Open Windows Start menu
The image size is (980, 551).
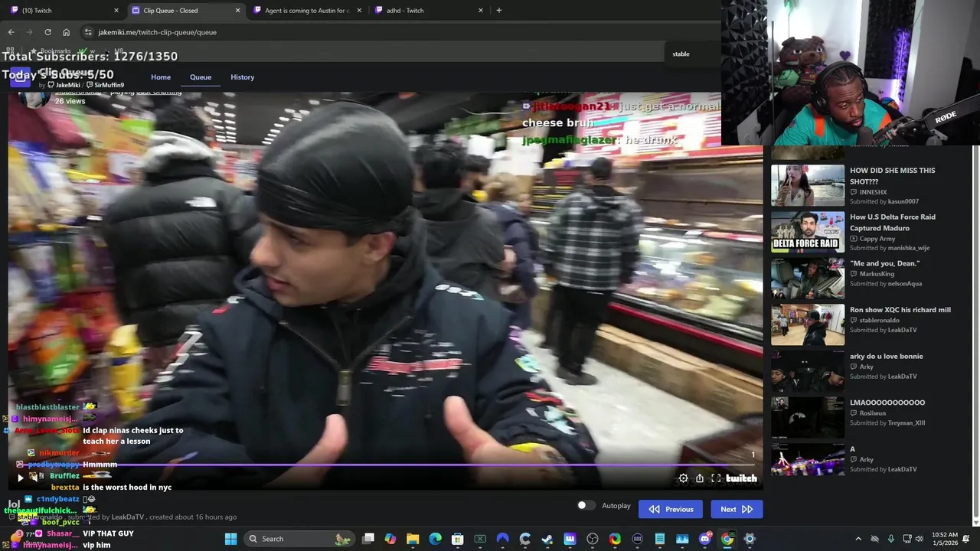[230, 539]
